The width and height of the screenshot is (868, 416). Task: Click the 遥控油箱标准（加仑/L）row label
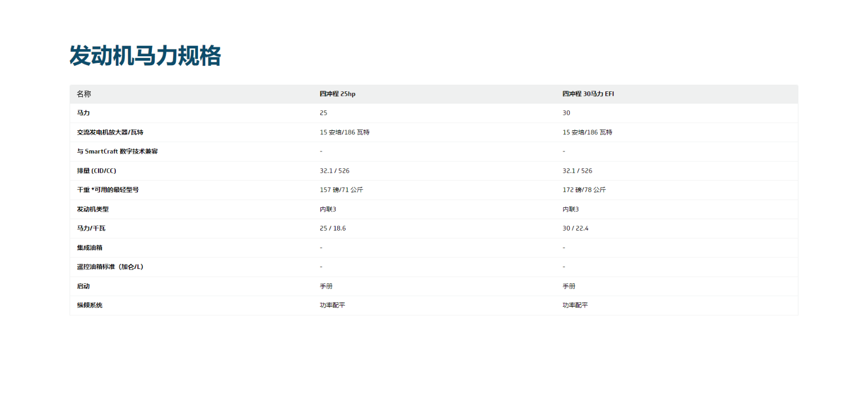tap(110, 267)
